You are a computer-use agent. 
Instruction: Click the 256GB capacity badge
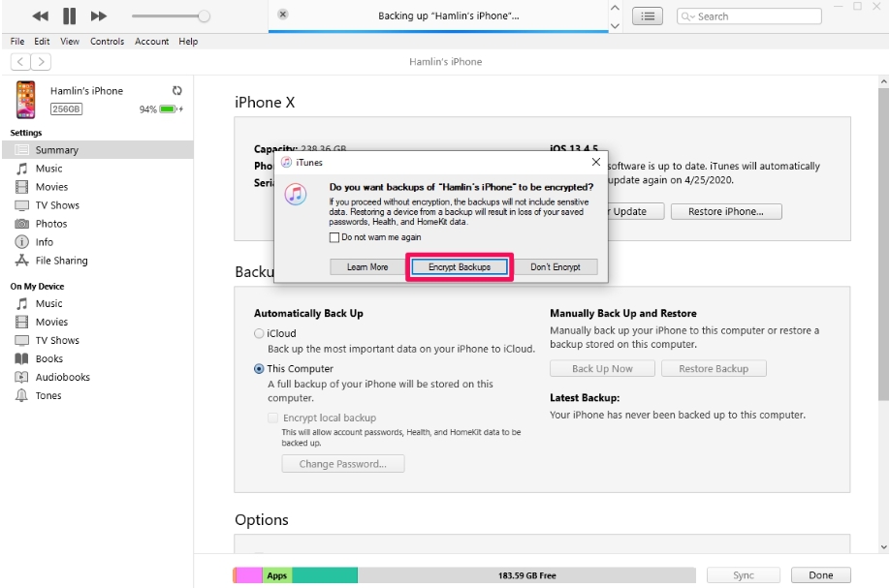click(x=66, y=108)
